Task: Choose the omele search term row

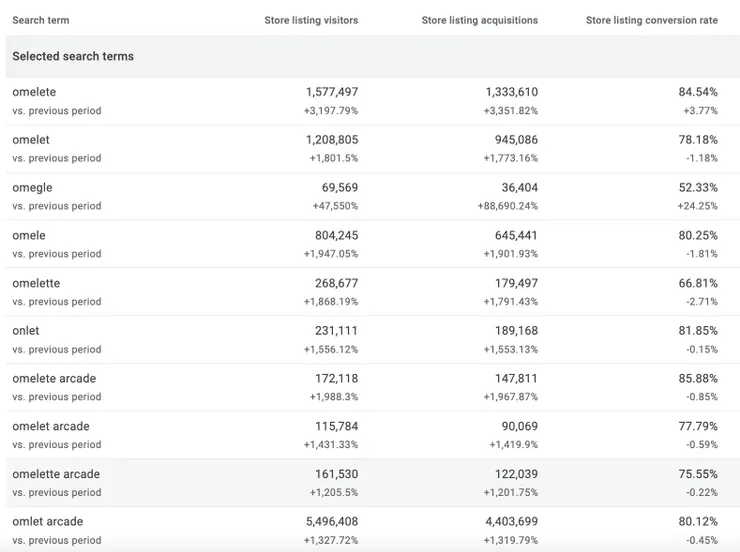Action: (x=29, y=236)
